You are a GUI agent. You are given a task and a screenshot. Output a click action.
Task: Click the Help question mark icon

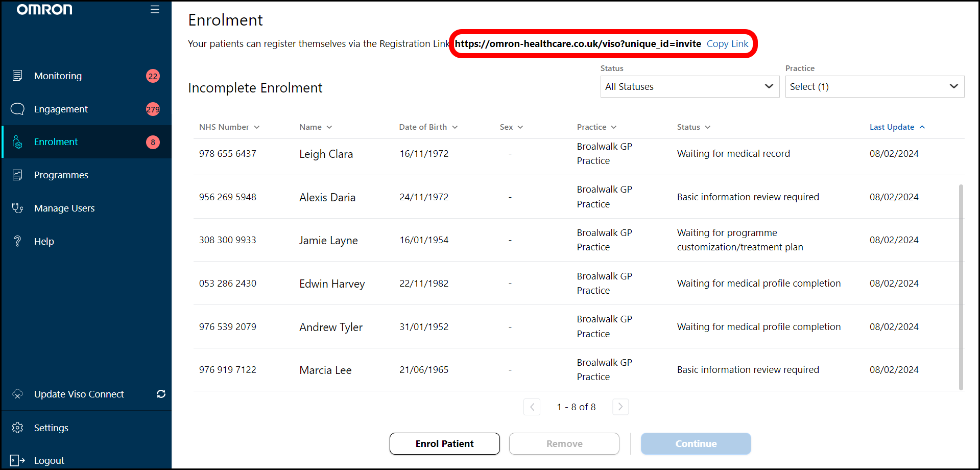click(17, 241)
